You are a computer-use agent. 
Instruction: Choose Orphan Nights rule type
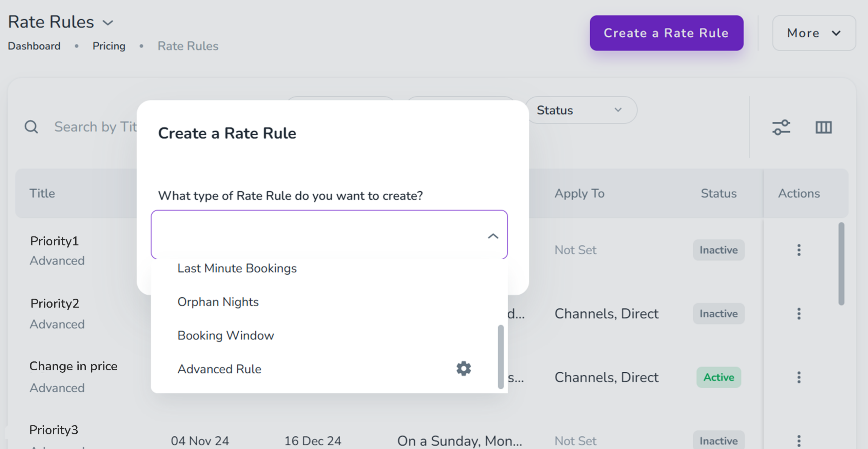click(218, 302)
